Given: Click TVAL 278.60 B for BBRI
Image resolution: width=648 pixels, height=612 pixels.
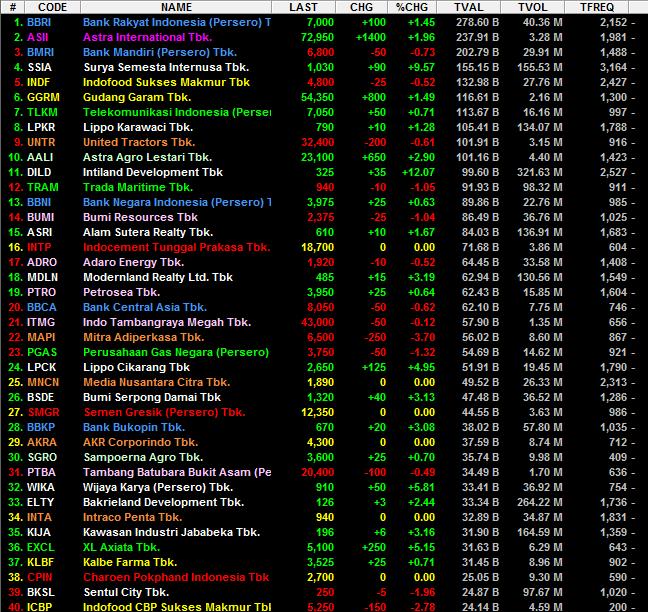Looking at the screenshot, I should pos(477,22).
